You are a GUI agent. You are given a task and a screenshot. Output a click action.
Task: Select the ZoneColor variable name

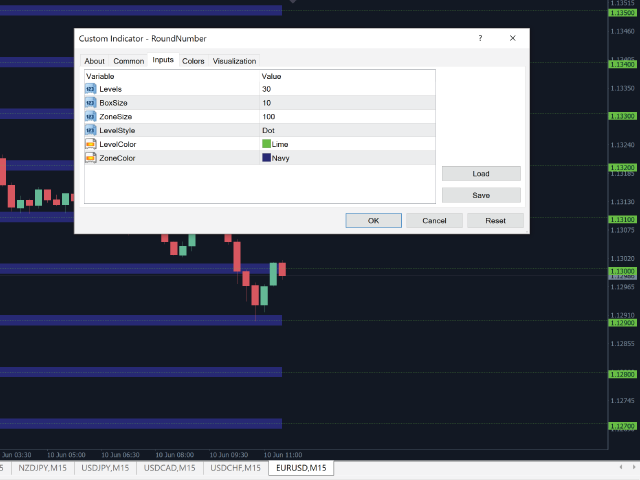[x=117, y=158]
